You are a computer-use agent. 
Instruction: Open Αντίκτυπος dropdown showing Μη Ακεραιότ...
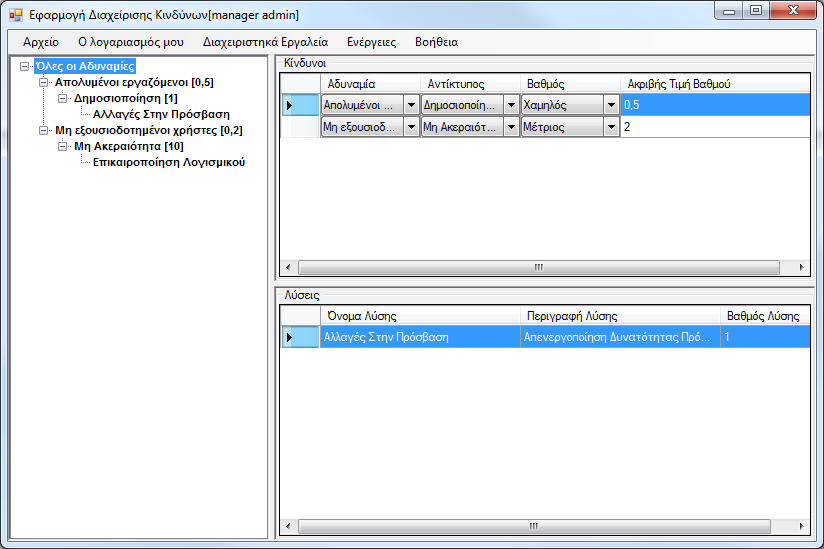[511, 127]
